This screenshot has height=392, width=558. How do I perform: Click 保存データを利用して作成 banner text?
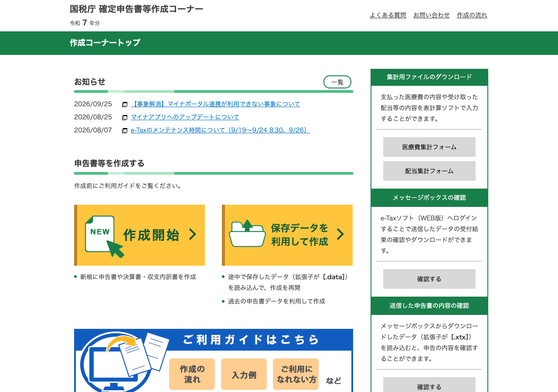click(299, 235)
